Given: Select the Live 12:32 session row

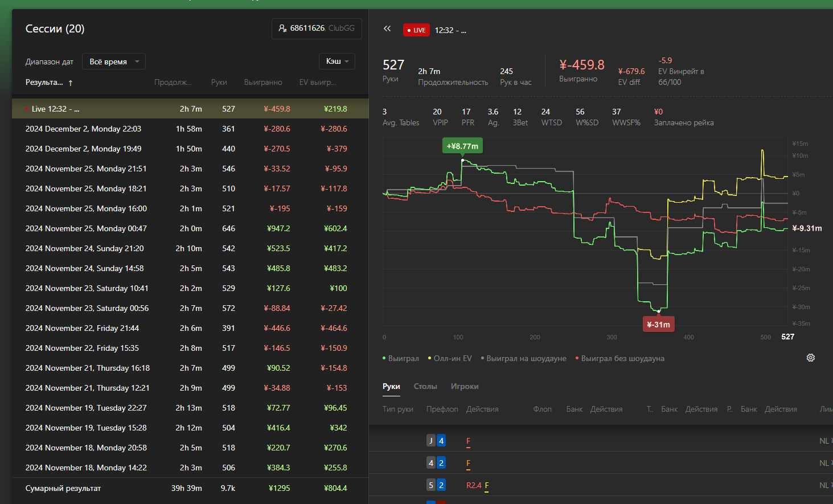Looking at the screenshot, I should point(190,109).
